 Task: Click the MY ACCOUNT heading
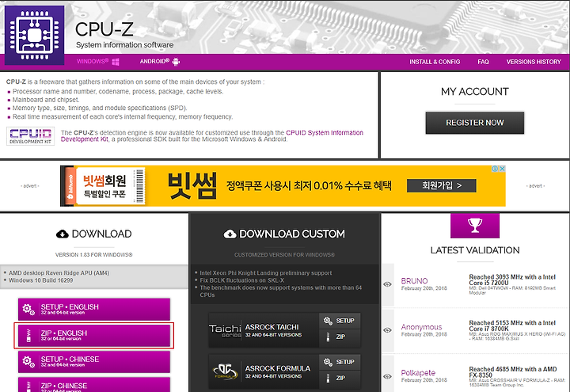(x=475, y=92)
